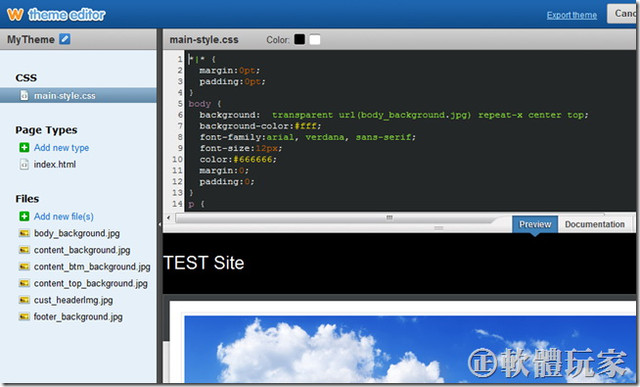
Task: Select content_top_background.jpg file
Action: tap(91, 283)
